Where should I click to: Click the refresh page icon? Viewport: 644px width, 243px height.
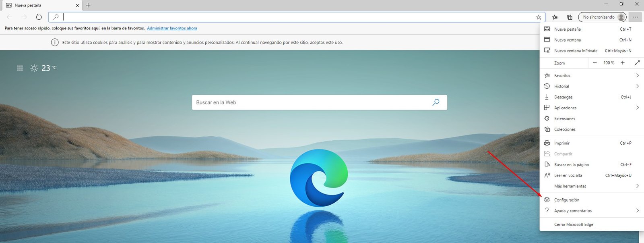point(39,17)
